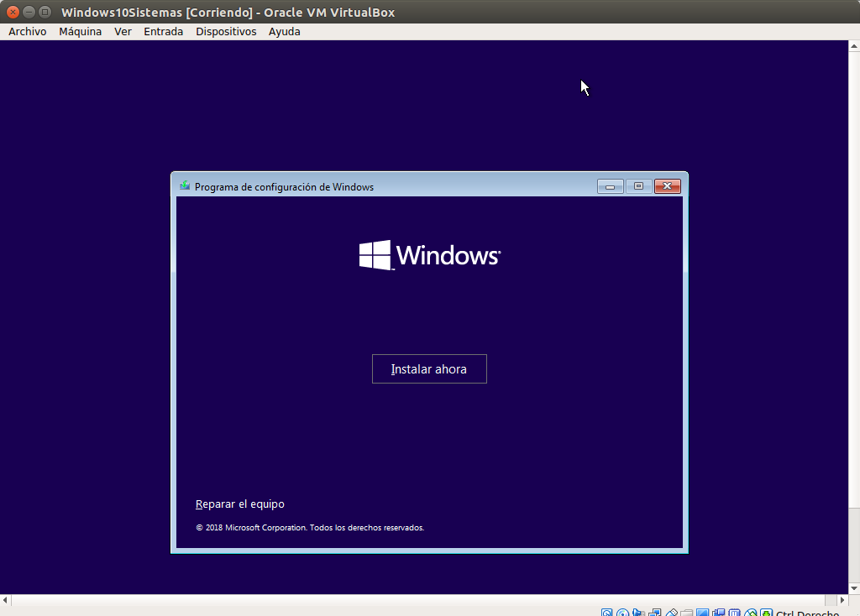Open the Reparar el equipo link
The height and width of the screenshot is (616, 860).
click(239, 504)
